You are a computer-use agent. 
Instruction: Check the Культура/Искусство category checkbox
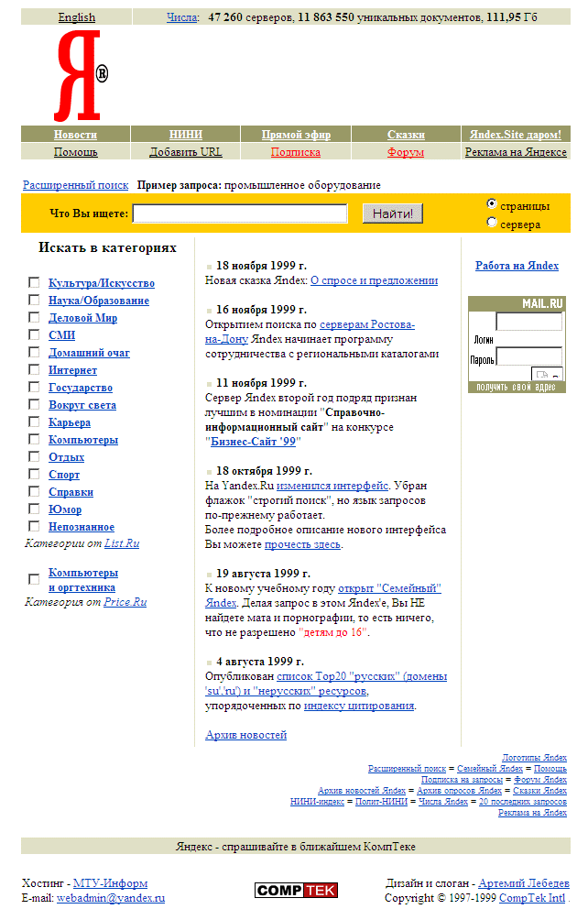click(x=34, y=283)
